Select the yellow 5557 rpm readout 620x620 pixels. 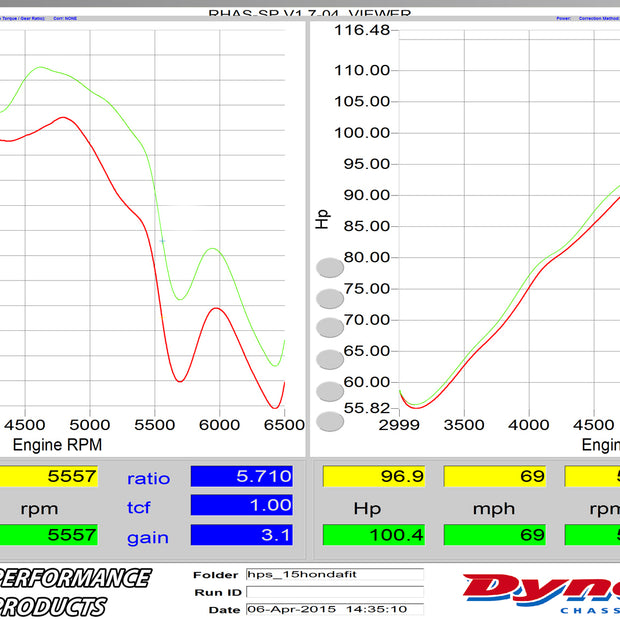point(49,476)
